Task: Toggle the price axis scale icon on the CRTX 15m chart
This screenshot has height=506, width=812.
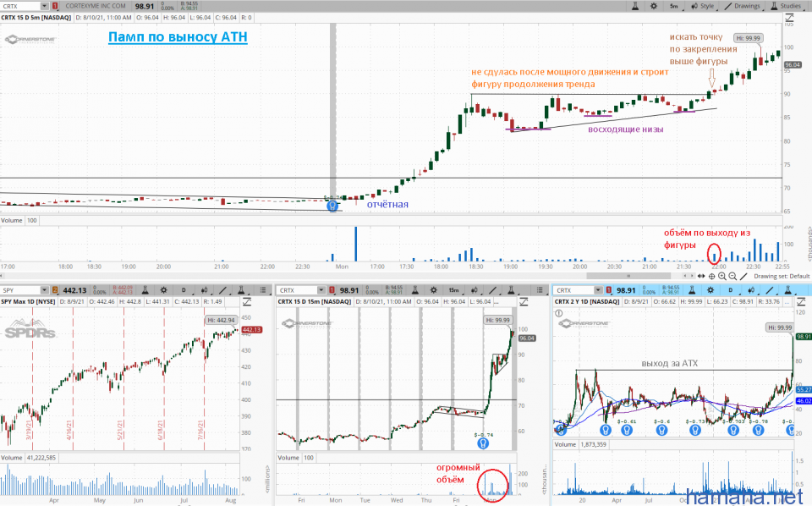Action: click(524, 302)
